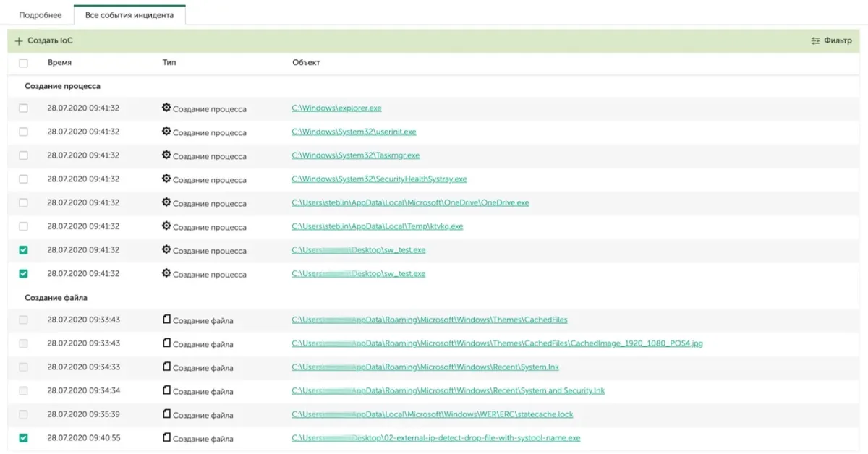This screenshot has height=454, width=868.
Task: Toggle the select-all checkbox in header
Action: coord(23,63)
